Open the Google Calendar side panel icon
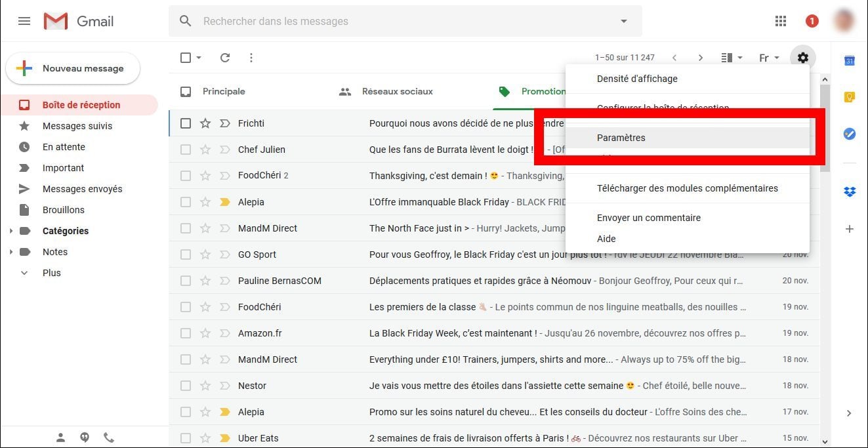Screen dimensions: 868x448 [849, 61]
